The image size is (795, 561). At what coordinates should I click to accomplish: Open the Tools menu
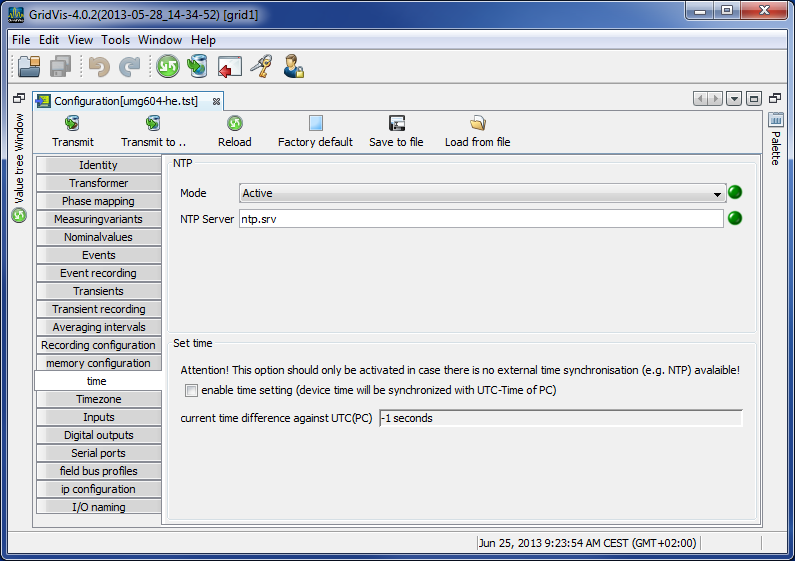(115, 40)
